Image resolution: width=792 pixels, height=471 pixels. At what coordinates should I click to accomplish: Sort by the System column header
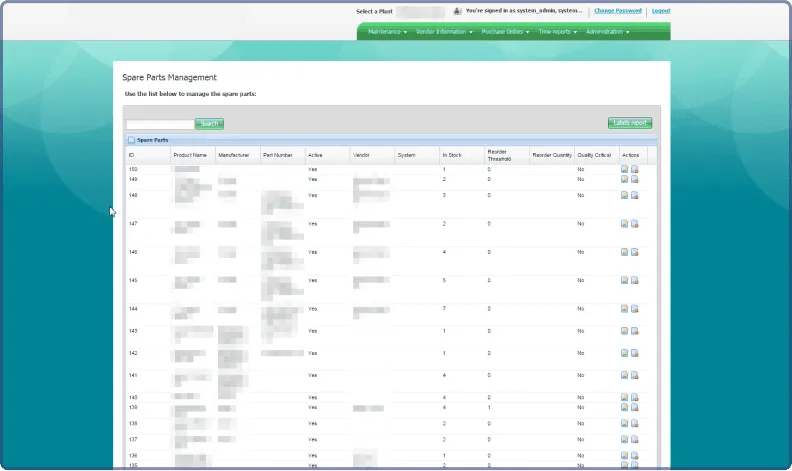tap(417, 155)
